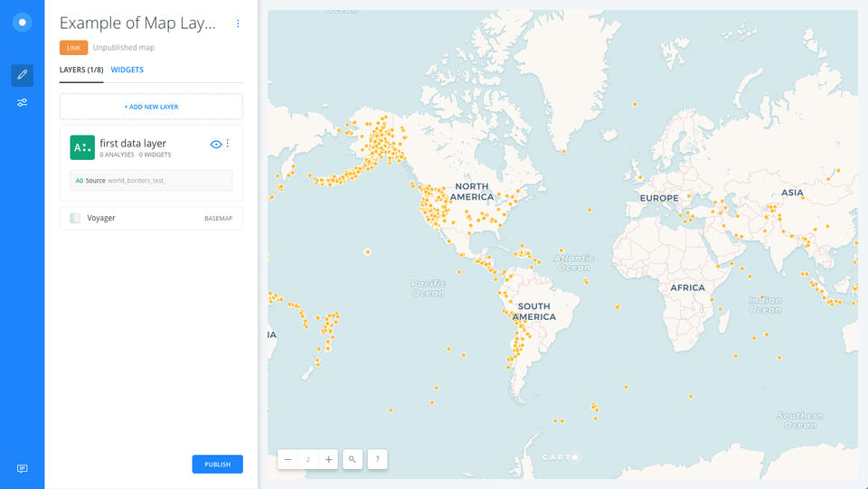Click the PUBLISH button
This screenshot has height=489, width=868.
(x=218, y=464)
